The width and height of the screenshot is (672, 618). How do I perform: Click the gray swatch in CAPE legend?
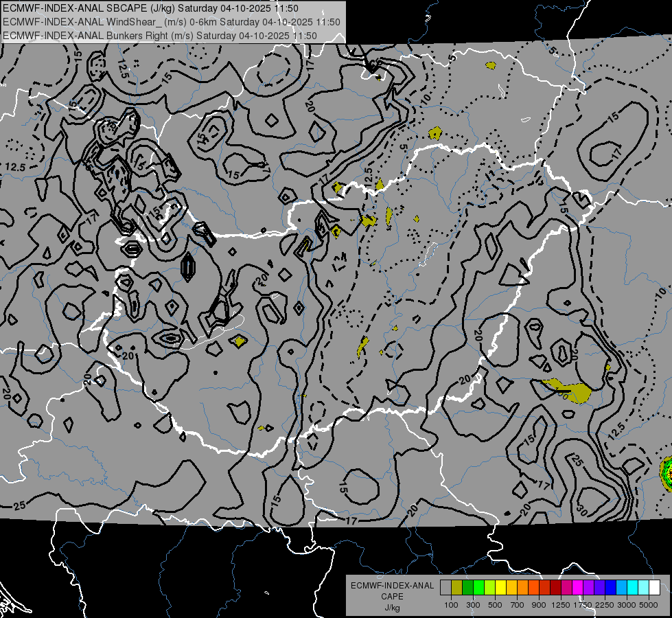pos(445,588)
